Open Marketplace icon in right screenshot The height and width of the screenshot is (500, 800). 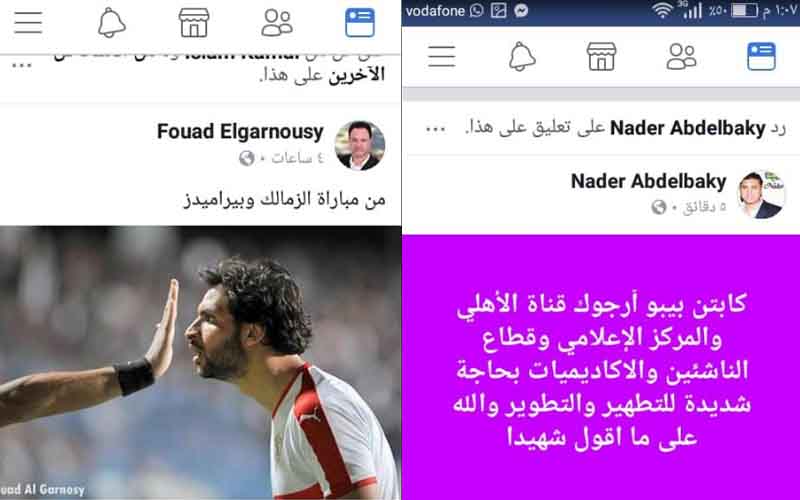pos(602,56)
